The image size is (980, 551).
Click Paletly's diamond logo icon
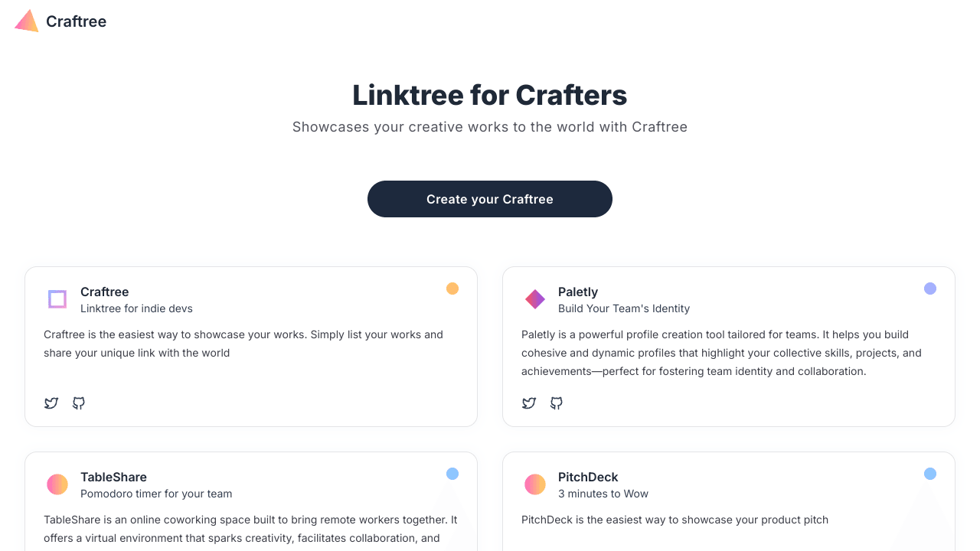534,299
